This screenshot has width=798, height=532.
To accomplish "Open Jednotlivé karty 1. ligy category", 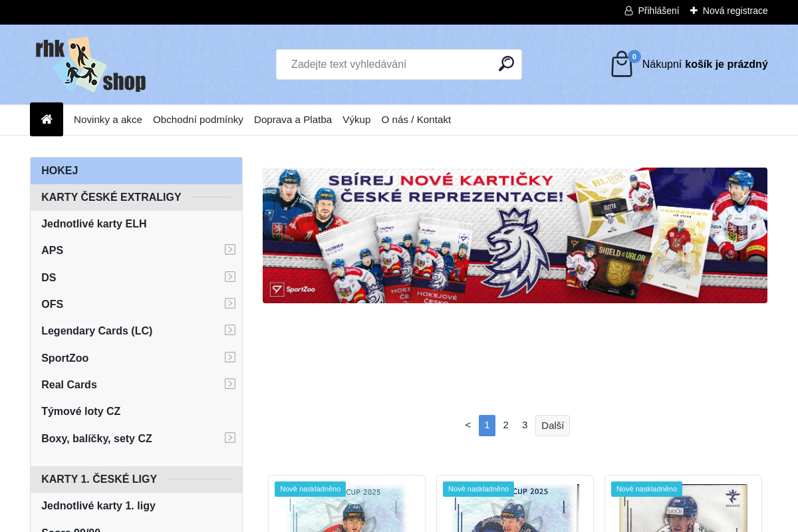I will (x=98, y=506).
